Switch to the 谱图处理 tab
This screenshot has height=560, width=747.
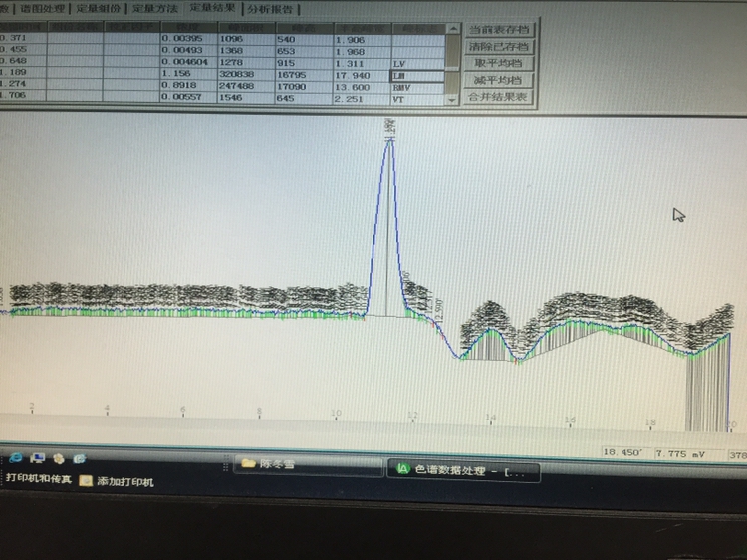[x=43, y=9]
